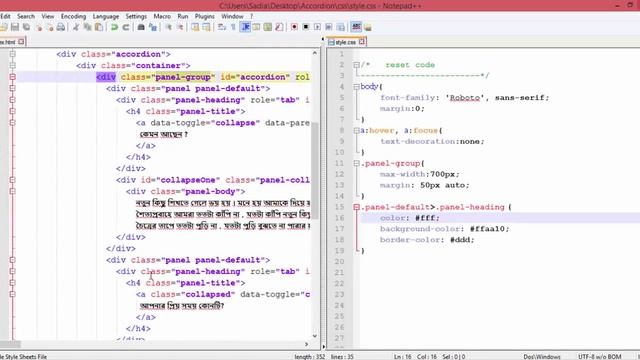This screenshot has height=360, width=640.
Task: Click left pane scrollbar up arrow
Action: pos(315,53)
